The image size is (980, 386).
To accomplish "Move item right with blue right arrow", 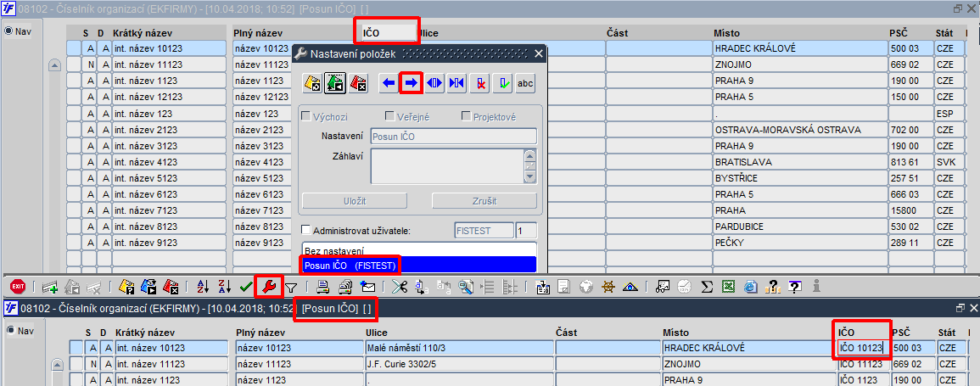I will pyautogui.click(x=411, y=83).
